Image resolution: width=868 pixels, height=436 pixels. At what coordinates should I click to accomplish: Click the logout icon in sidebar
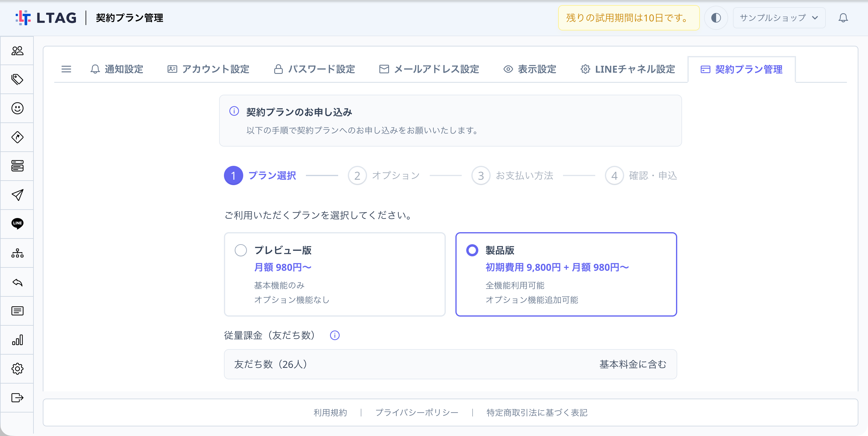tap(17, 398)
